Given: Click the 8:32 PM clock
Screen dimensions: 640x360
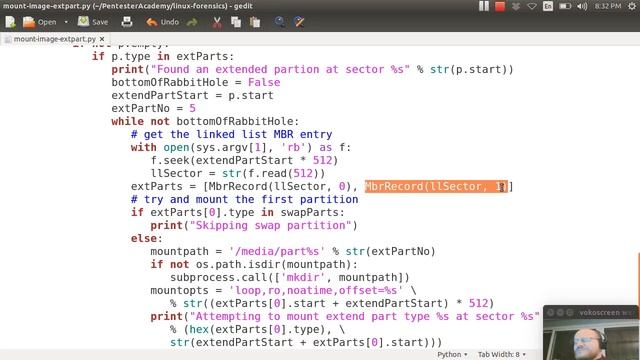Looking at the screenshot, I should tap(608, 6).
